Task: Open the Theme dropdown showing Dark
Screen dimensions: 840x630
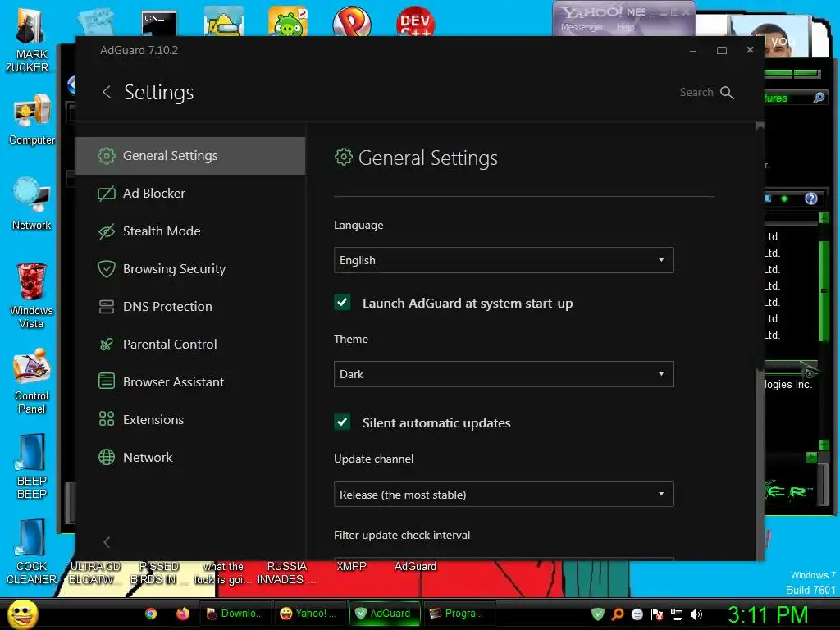Action: point(504,374)
